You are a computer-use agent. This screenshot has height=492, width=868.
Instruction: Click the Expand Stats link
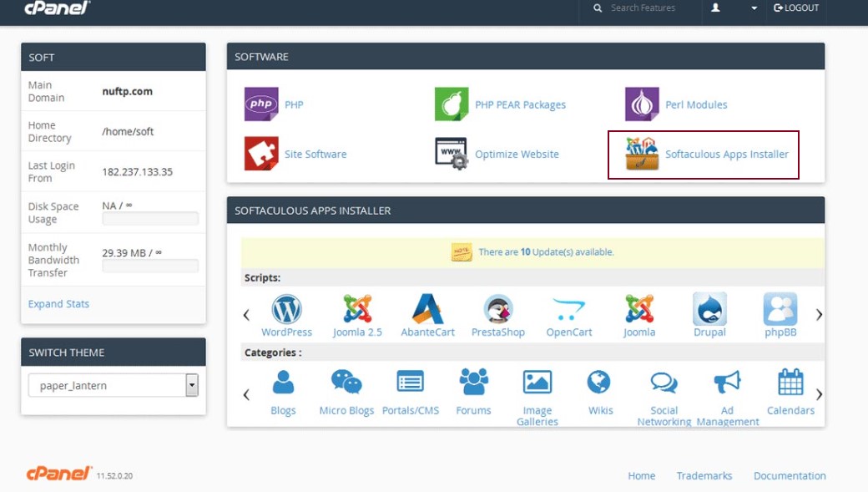[x=58, y=303]
